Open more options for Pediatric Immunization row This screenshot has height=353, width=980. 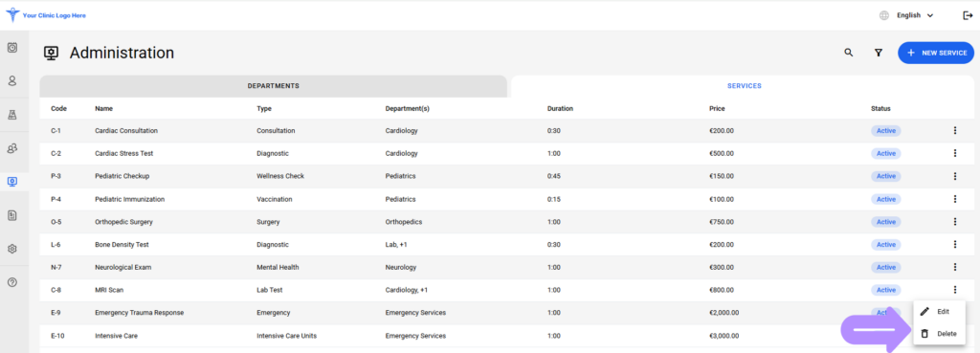click(954, 199)
